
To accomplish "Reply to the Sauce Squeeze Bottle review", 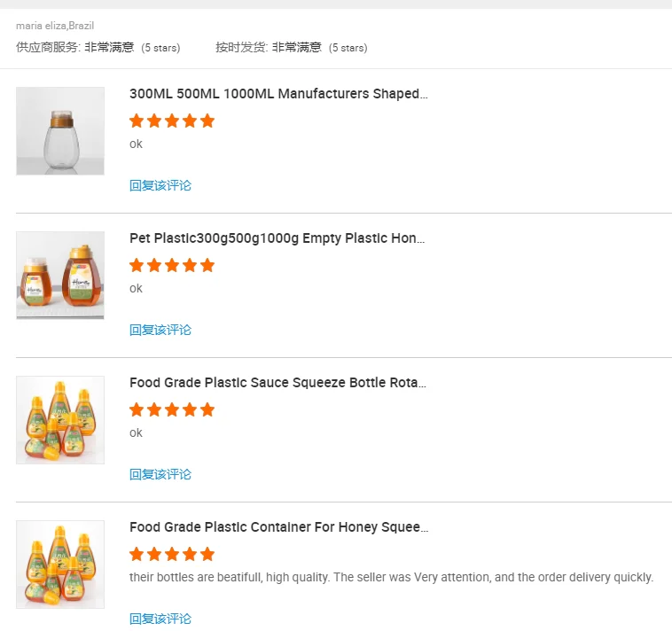I will click(x=160, y=474).
